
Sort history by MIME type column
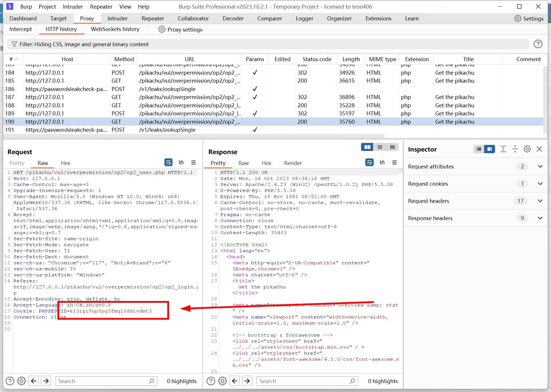[x=382, y=59]
